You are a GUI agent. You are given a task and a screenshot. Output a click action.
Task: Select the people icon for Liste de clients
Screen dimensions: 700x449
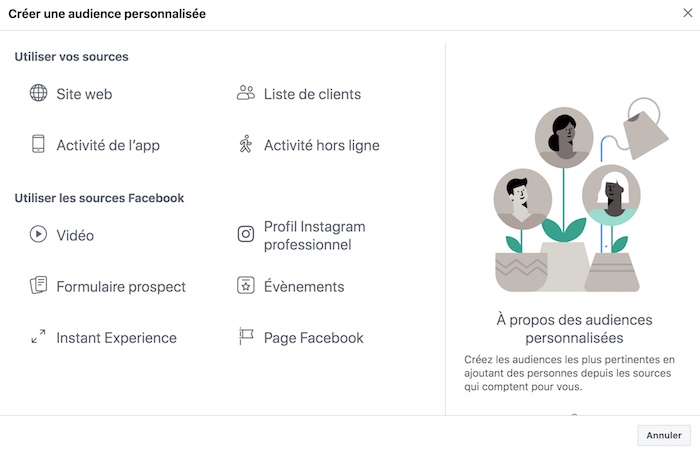[x=246, y=93]
